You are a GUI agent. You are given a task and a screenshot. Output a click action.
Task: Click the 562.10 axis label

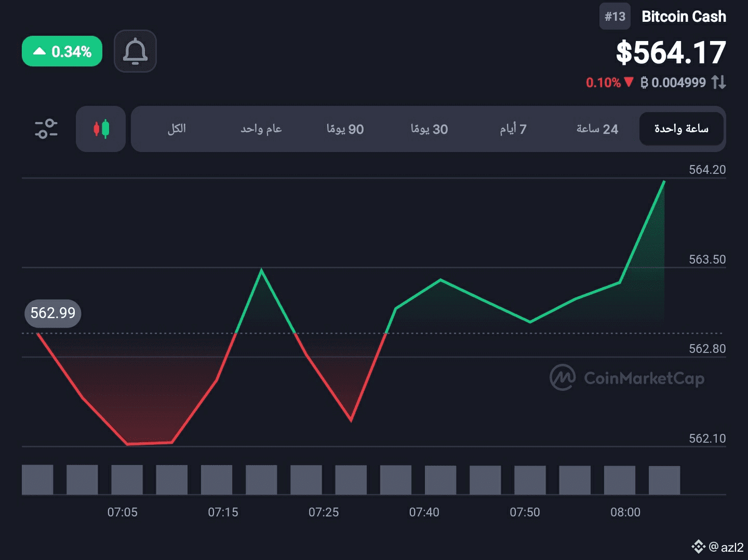[x=707, y=439]
